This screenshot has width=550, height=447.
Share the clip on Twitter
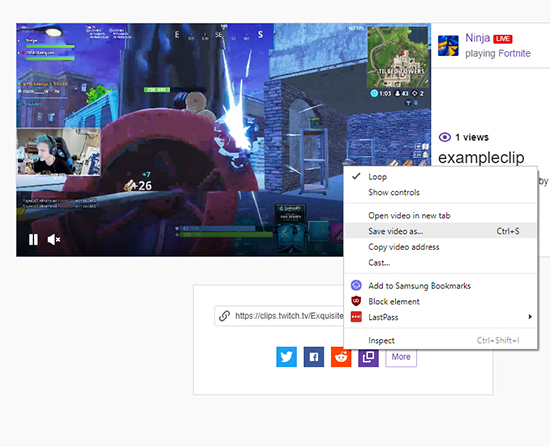tap(286, 357)
